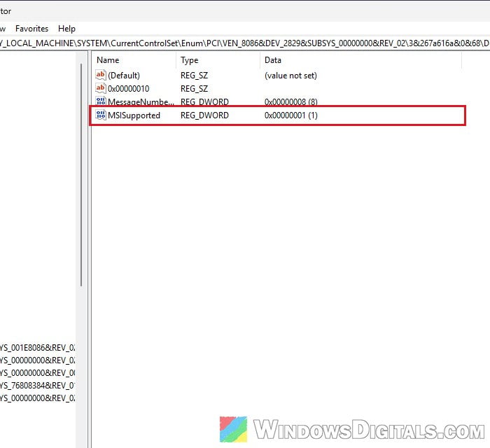Click the (value not set) data cell
Viewport: 490px width, 448px height.
pyautogui.click(x=290, y=76)
